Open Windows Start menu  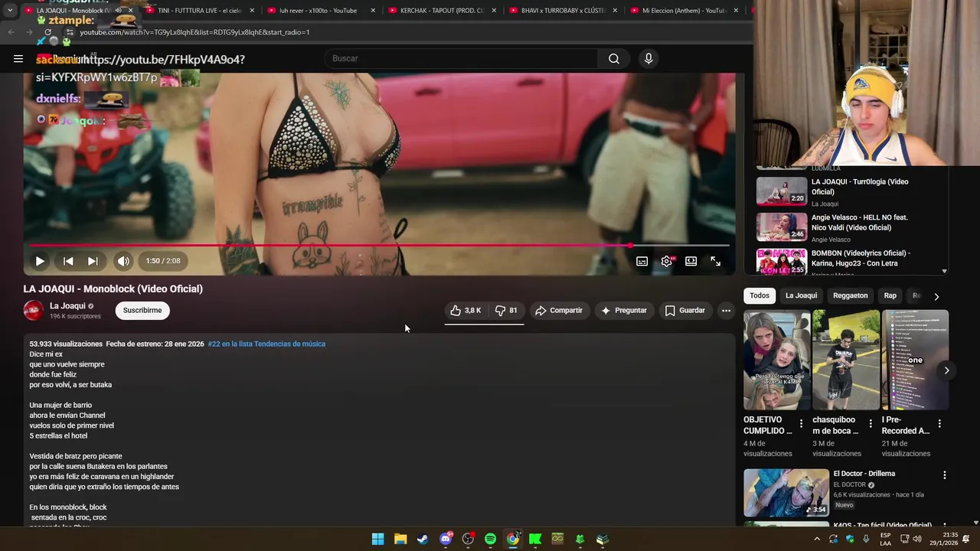(x=377, y=539)
